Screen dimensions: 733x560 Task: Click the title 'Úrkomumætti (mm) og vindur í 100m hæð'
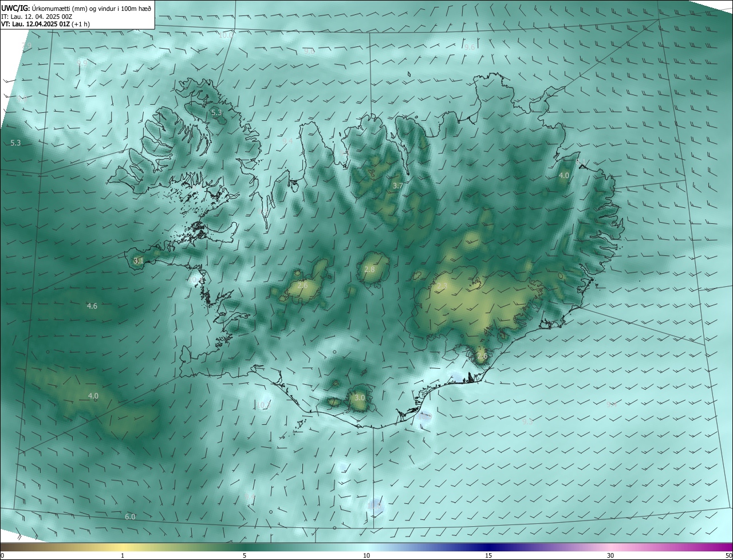[x=92, y=8]
